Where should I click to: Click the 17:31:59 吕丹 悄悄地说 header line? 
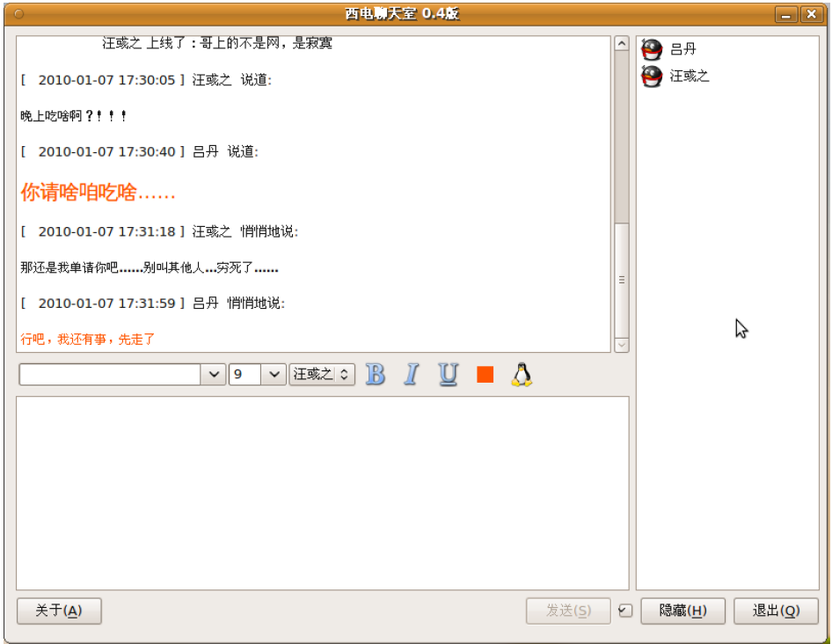click(x=153, y=303)
